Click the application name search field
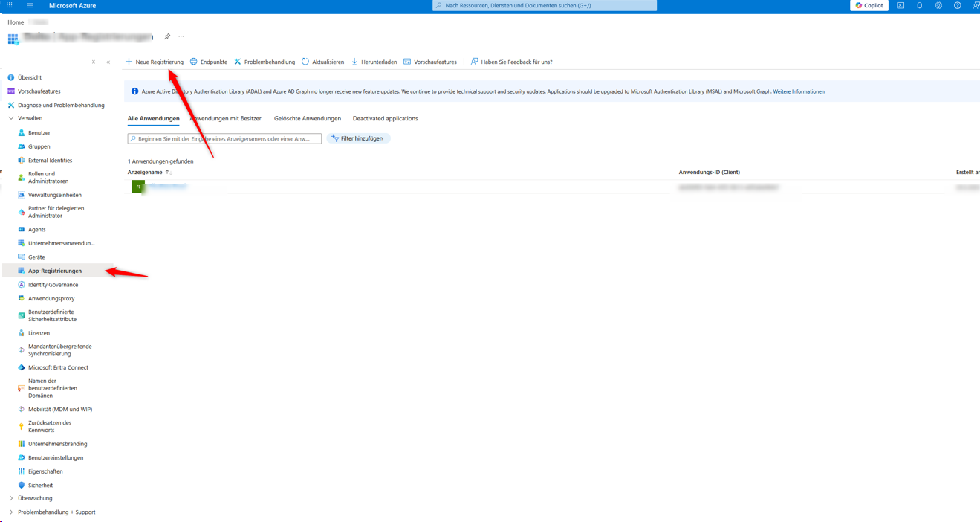 coord(224,138)
